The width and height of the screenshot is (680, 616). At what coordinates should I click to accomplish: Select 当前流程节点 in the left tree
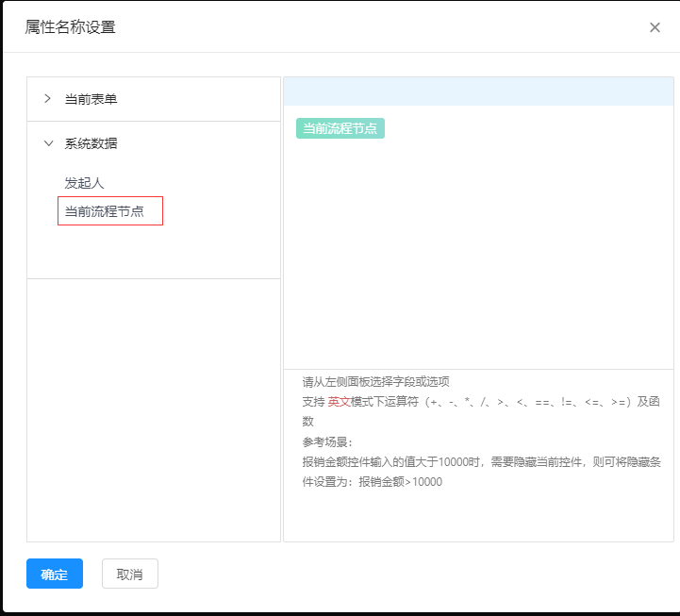(105, 211)
